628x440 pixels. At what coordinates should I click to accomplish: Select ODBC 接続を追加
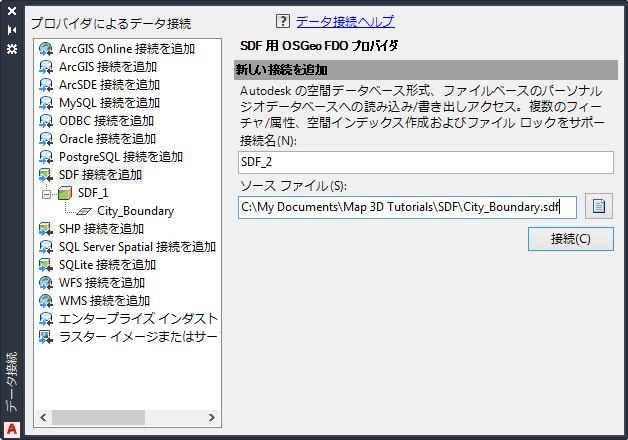tap(107, 121)
